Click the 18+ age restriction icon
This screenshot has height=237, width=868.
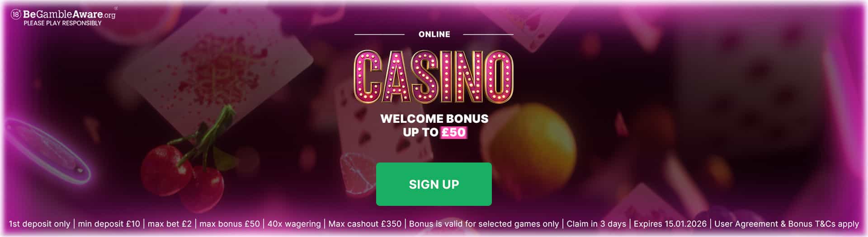pyautogui.click(x=16, y=14)
